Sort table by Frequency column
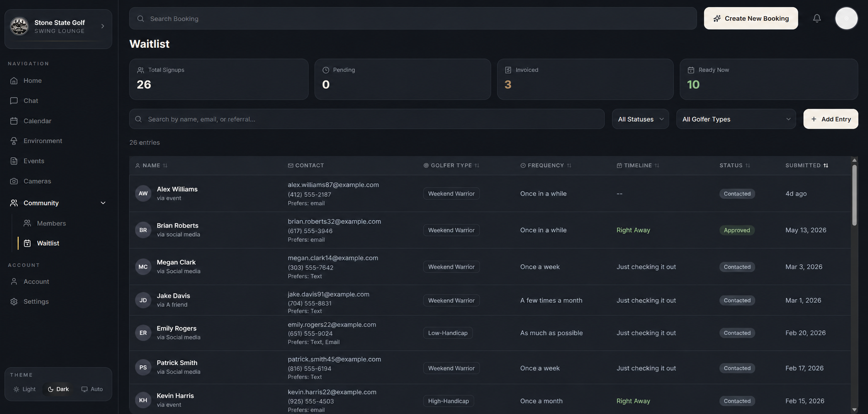Image resolution: width=868 pixels, height=414 pixels. 546,165
